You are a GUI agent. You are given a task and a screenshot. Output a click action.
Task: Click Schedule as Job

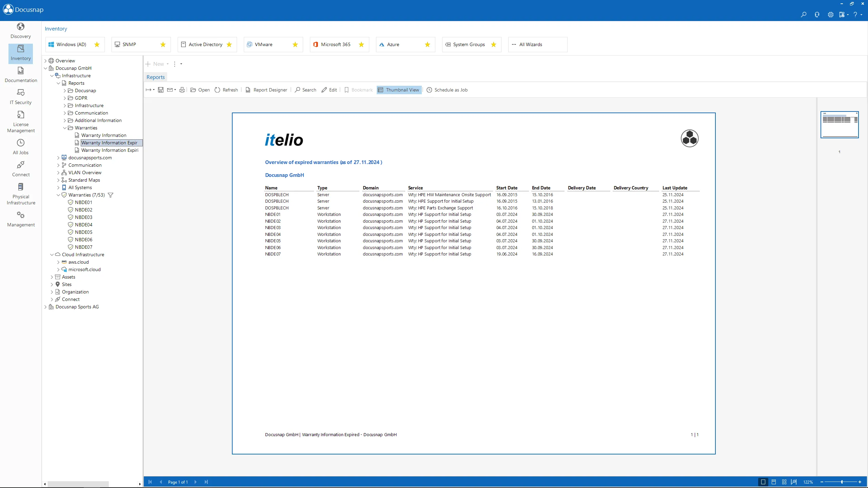447,90
